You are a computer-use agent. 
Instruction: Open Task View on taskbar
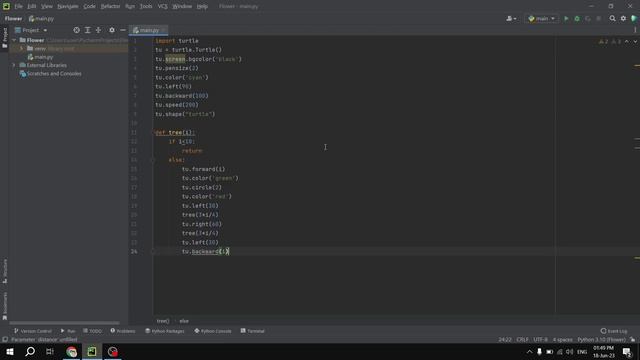pyautogui.click(x=50, y=351)
